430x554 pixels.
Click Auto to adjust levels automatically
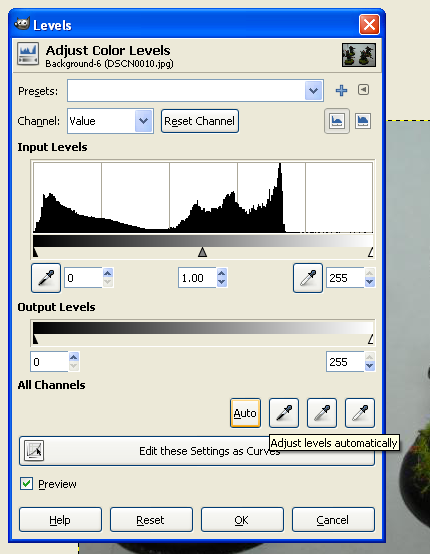(245, 413)
